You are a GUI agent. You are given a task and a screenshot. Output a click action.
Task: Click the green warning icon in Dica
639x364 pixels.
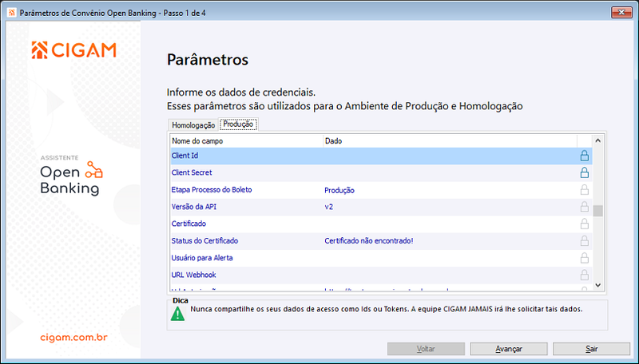177,314
